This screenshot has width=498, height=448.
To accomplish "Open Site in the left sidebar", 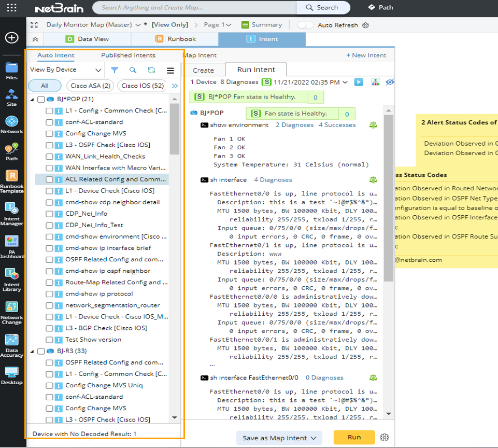I will tap(12, 98).
